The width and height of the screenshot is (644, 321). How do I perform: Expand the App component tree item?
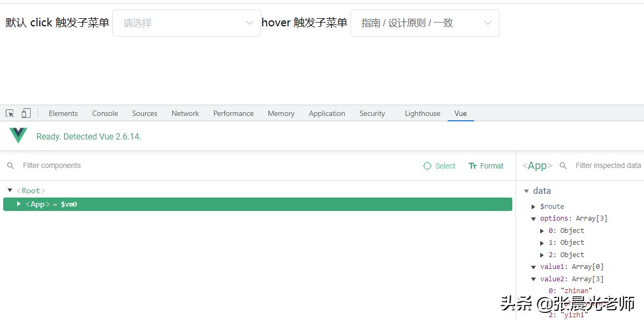click(x=18, y=204)
